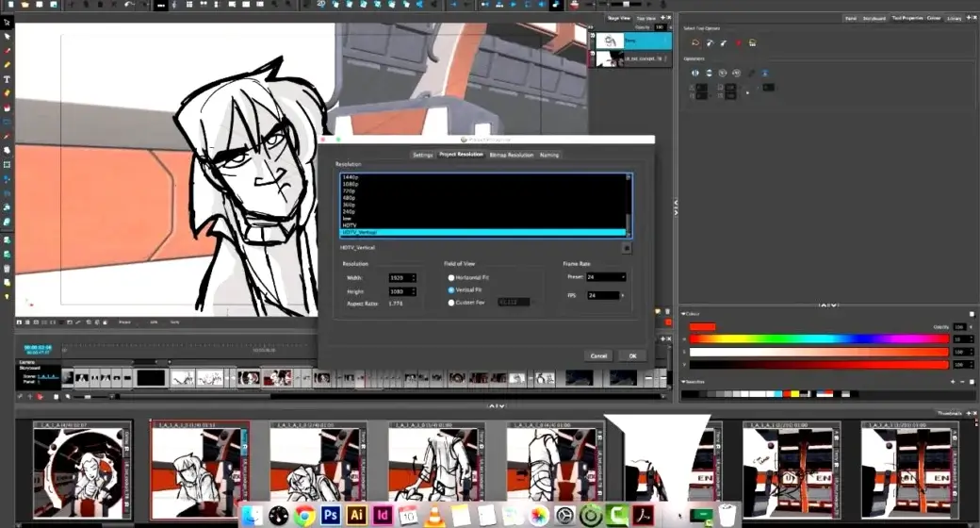Click the Rotate 90 clockwise operation icon

[x=723, y=74]
